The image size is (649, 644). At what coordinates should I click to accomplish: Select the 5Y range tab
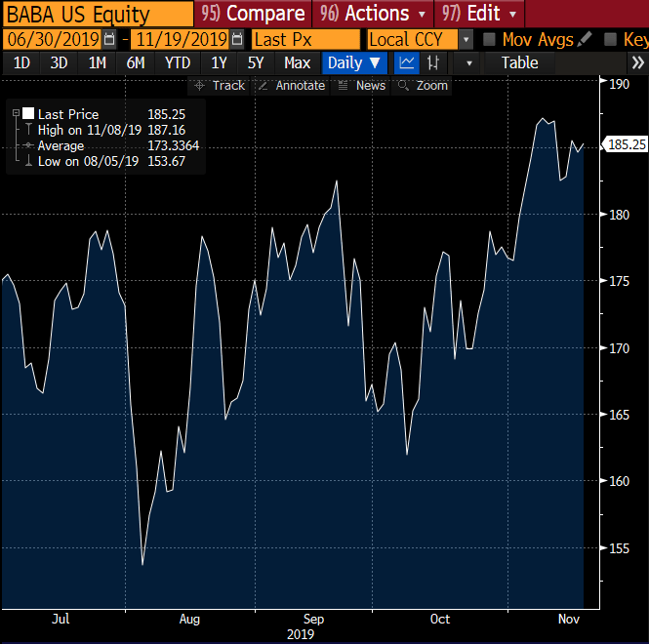coord(256,62)
